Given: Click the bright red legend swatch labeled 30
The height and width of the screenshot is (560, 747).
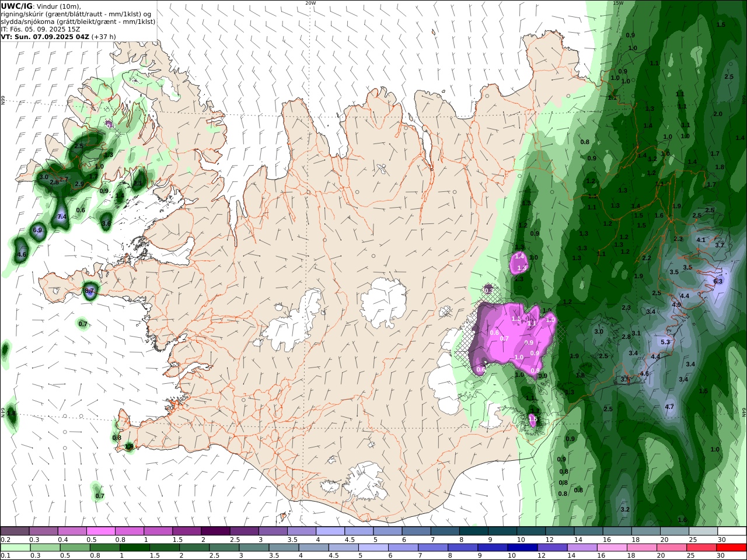Looking at the screenshot, I should [x=731, y=548].
